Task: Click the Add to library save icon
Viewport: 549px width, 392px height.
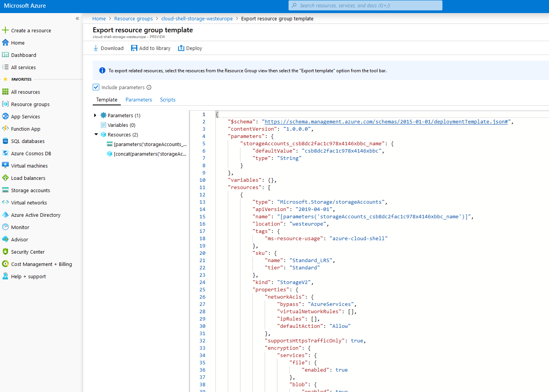Action: click(x=134, y=48)
